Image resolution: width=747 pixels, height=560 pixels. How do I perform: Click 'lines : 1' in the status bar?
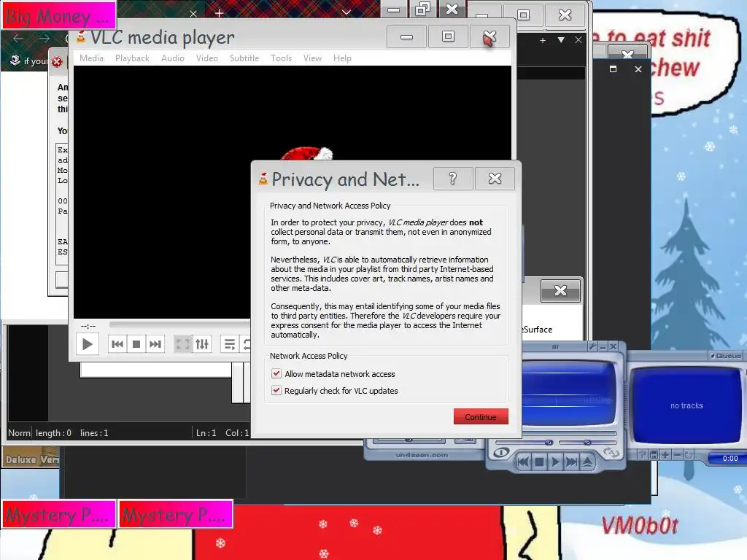[94, 433]
